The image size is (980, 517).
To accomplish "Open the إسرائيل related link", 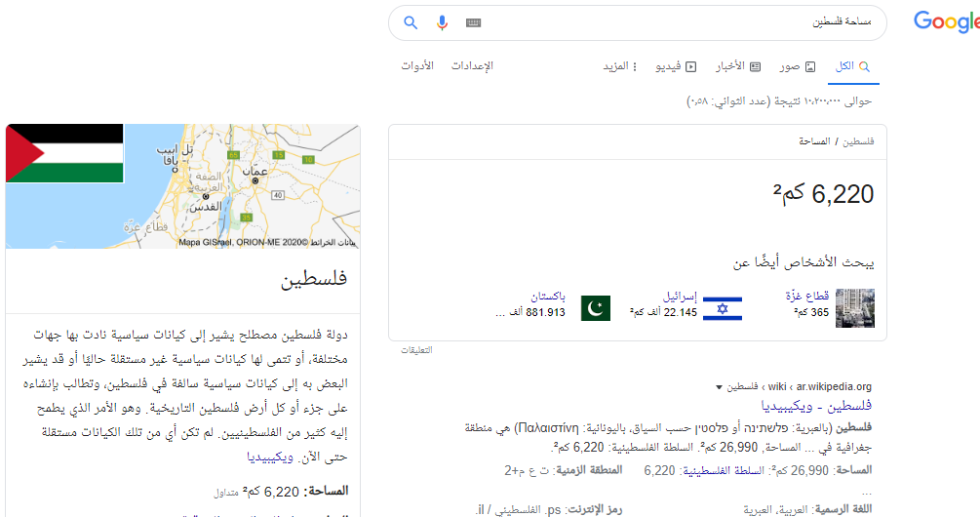I will pyautogui.click(x=680, y=297).
